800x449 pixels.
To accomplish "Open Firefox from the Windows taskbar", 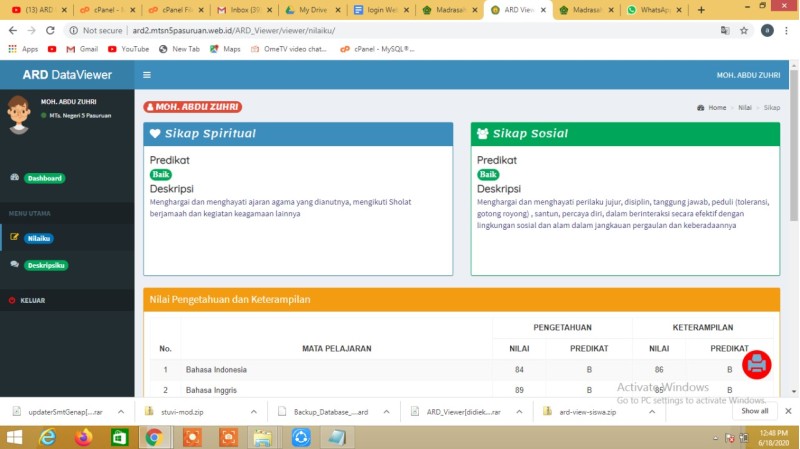I will [83, 437].
